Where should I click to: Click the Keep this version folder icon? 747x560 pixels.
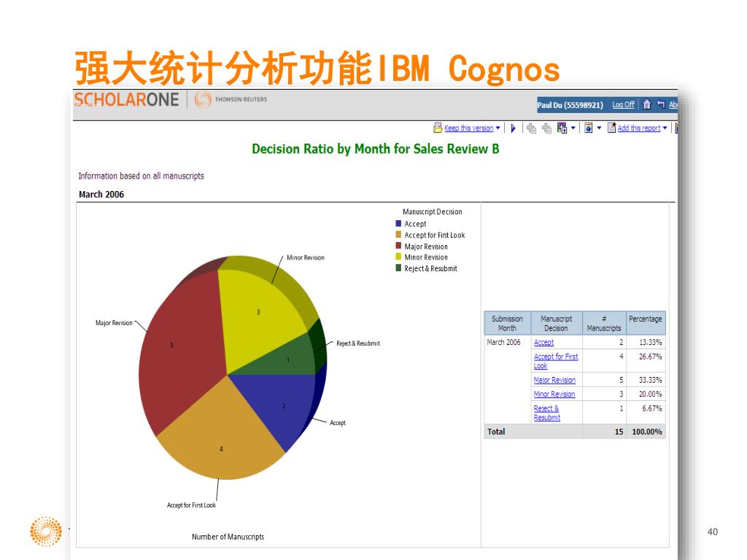(x=438, y=128)
